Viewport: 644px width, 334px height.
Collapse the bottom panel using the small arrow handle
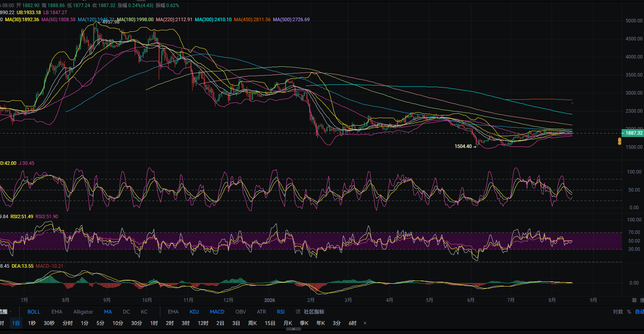click(294, 329)
